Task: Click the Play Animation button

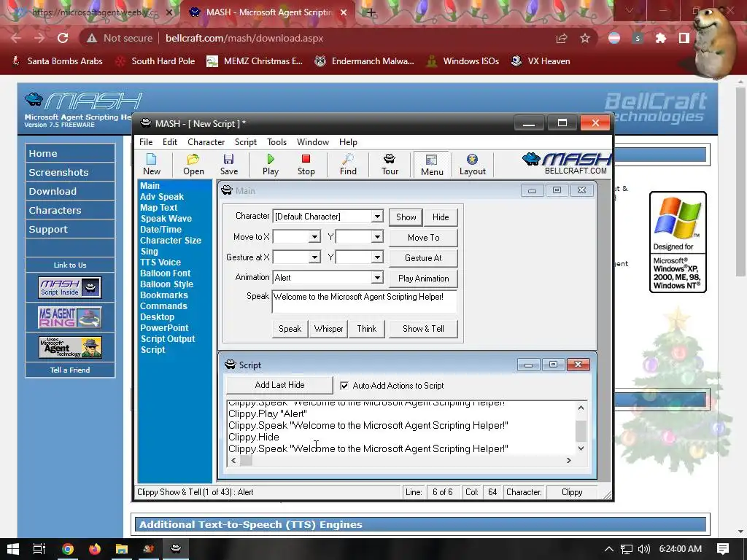Action: pyautogui.click(x=424, y=279)
